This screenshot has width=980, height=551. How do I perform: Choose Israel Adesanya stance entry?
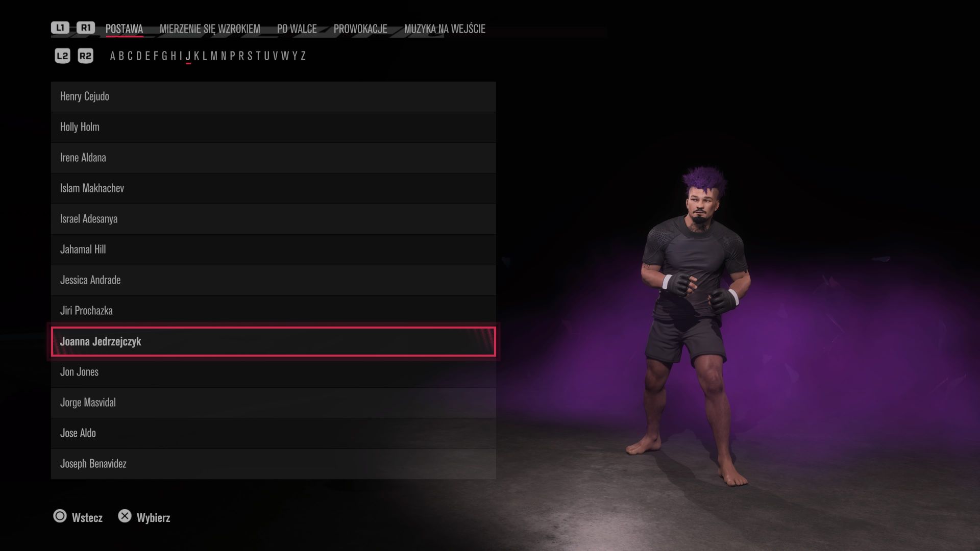pyautogui.click(x=274, y=219)
